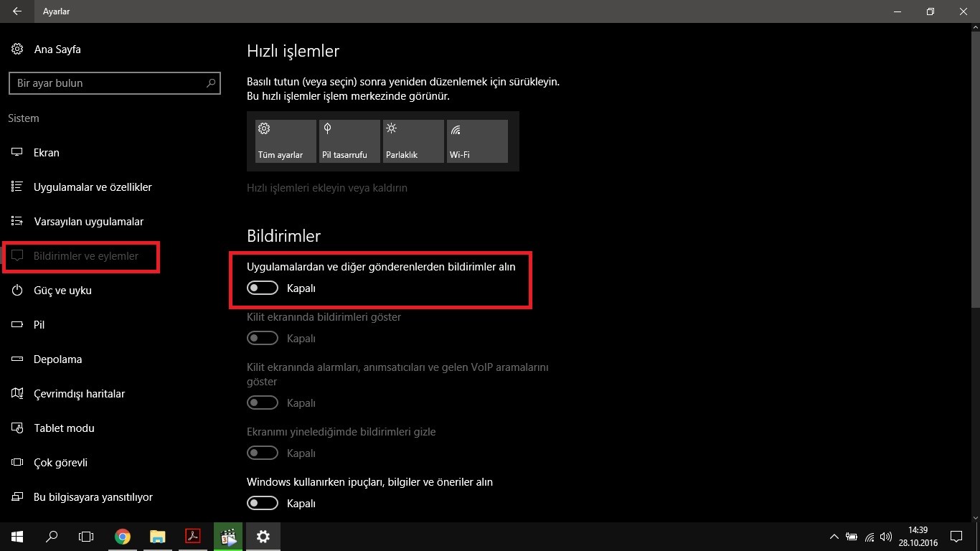Open Task View from taskbar
This screenshot has height=551, width=980.
point(86,537)
